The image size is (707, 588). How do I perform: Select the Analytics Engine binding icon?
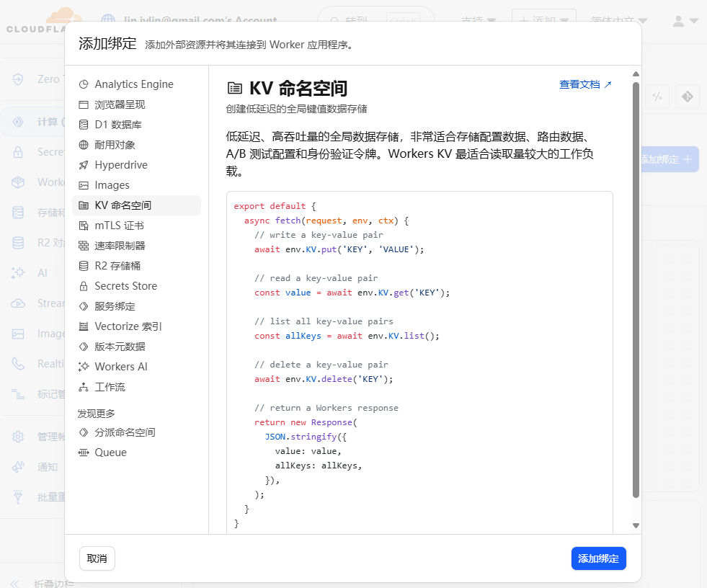pos(84,84)
